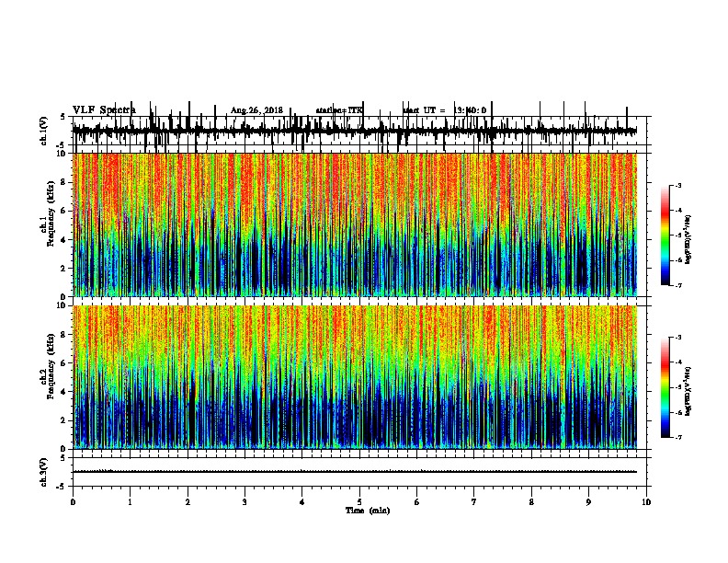Click the ch.2 'Frequency (kHz)' axis label

(51, 366)
